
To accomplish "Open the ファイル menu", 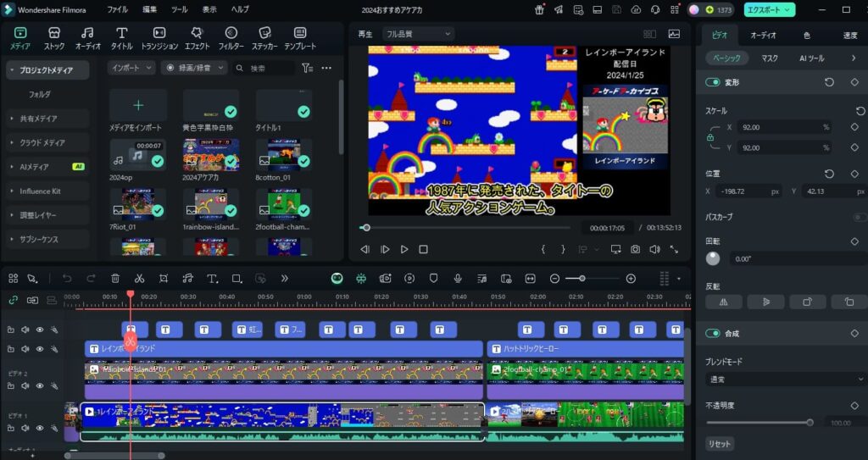I will [x=117, y=10].
